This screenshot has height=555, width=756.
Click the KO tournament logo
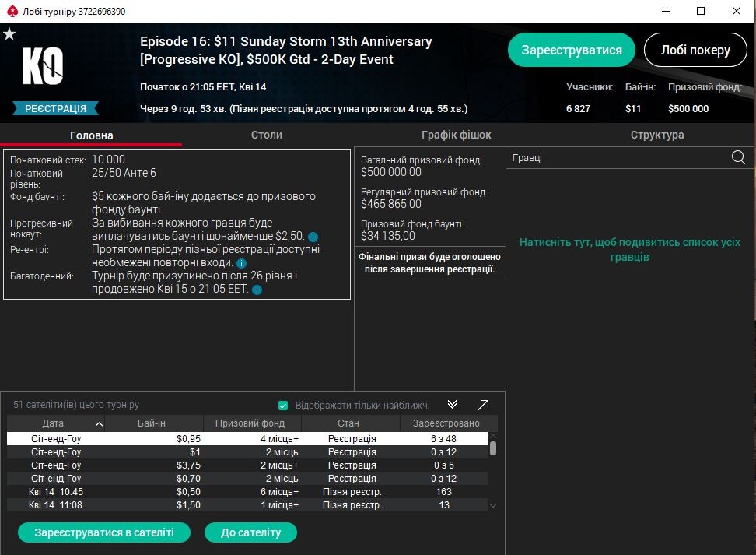(x=43, y=65)
